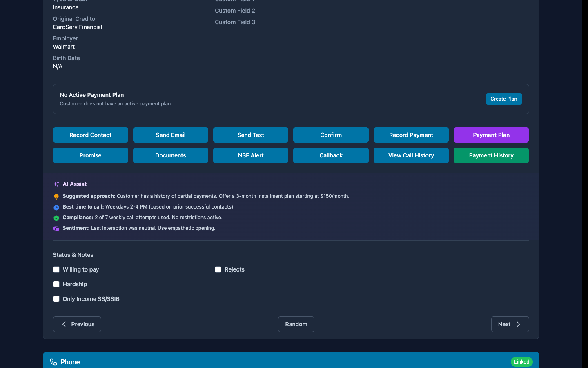Viewport: 588px width, 368px height.
Task: Click the AI Assist sparkle icon
Action: click(x=56, y=184)
